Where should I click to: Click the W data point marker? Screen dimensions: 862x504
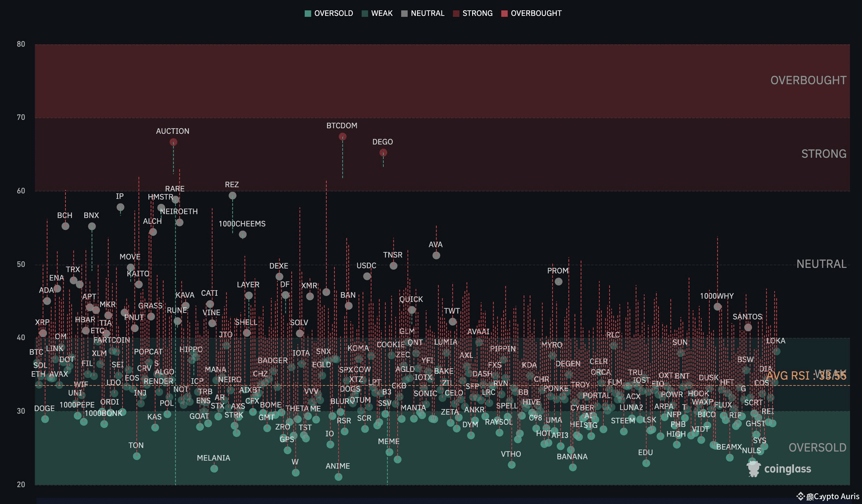[x=296, y=473]
